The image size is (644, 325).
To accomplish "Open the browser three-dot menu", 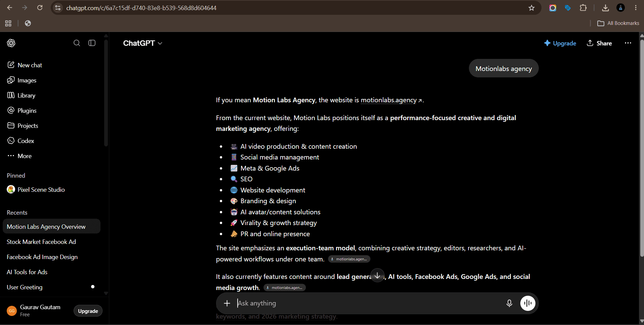I will point(636,8).
